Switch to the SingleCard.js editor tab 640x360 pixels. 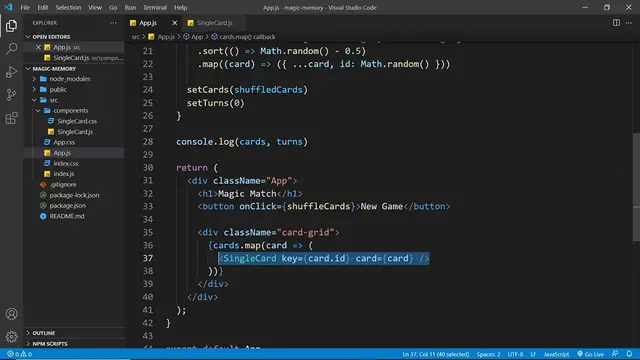pos(214,23)
